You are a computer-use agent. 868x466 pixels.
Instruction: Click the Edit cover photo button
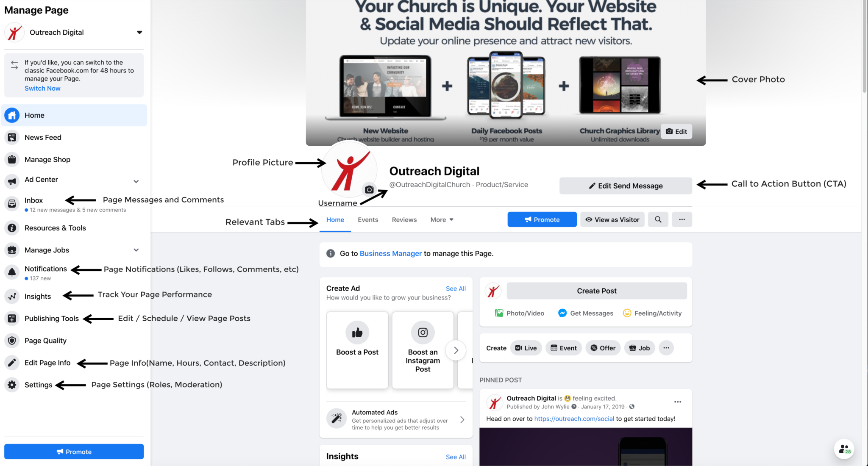(676, 131)
